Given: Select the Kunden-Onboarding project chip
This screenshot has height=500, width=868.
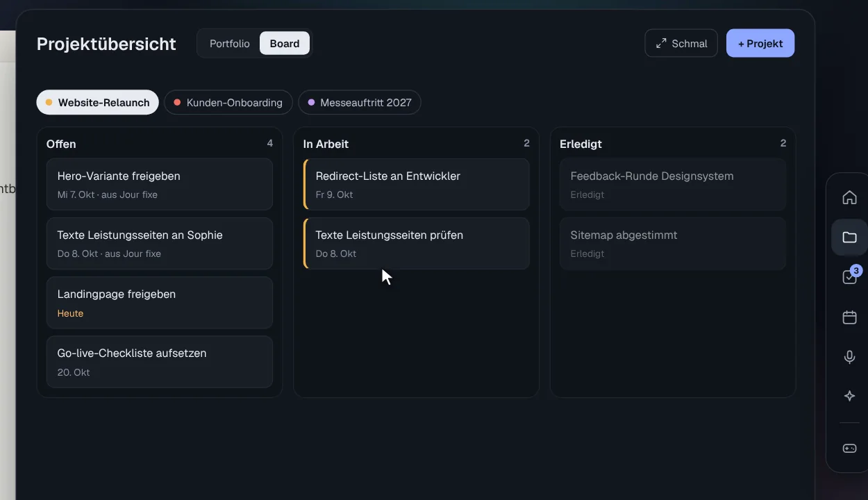Looking at the screenshot, I should click(x=228, y=102).
